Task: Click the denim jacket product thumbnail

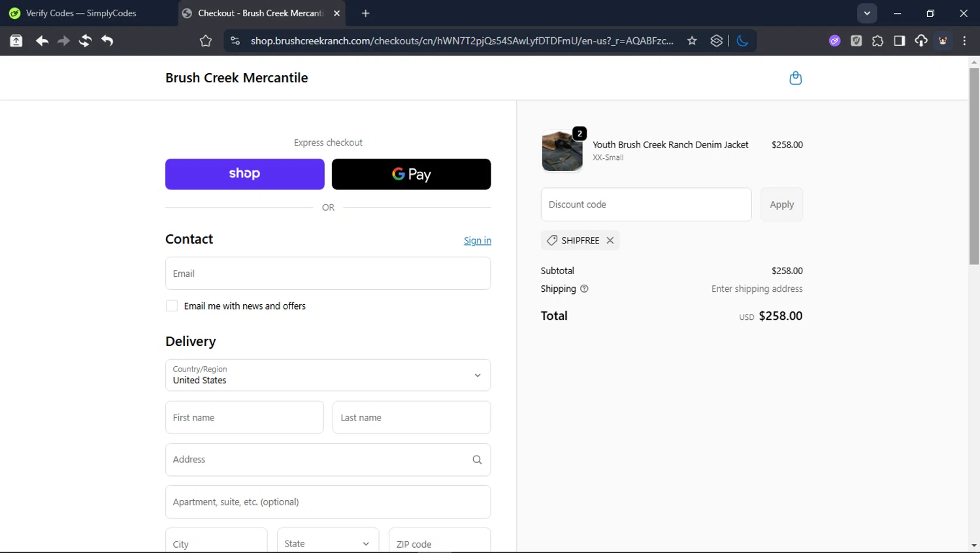Action: click(562, 151)
